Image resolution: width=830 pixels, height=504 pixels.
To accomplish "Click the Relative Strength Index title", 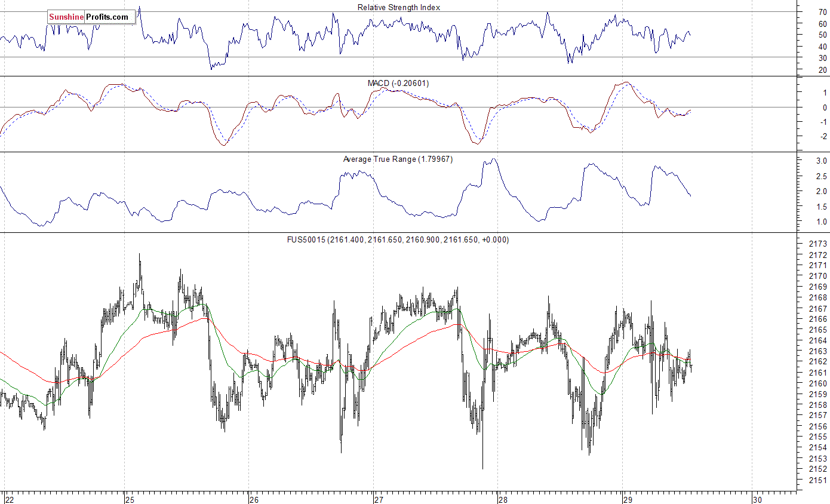I will click(399, 7).
